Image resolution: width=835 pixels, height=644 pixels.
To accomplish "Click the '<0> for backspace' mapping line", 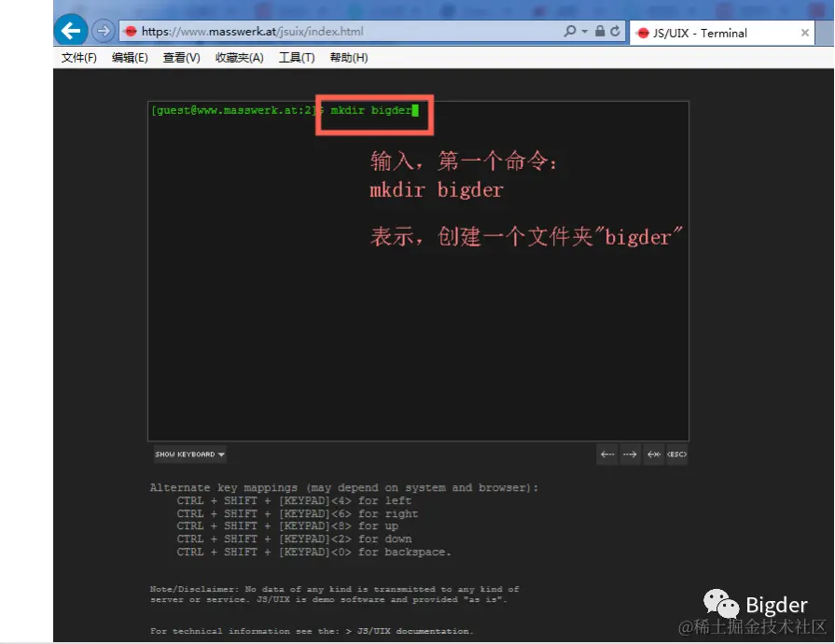I will pyautogui.click(x=313, y=553).
